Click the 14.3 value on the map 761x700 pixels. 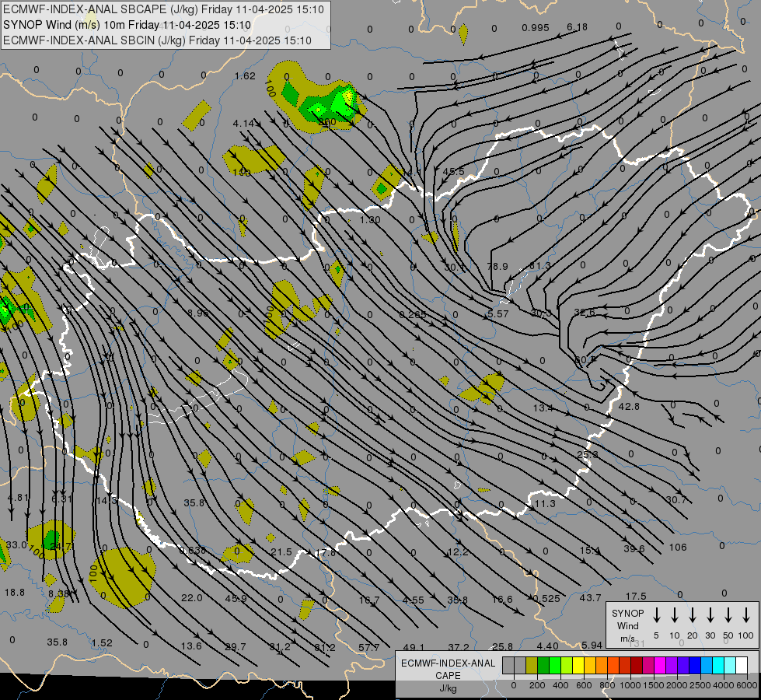click(x=106, y=500)
